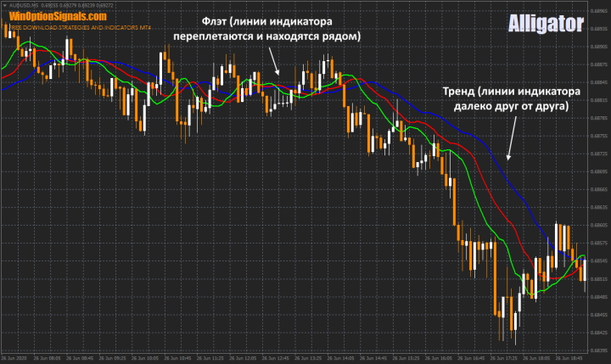Click the 0.68995 price at scale top

point(598,9)
